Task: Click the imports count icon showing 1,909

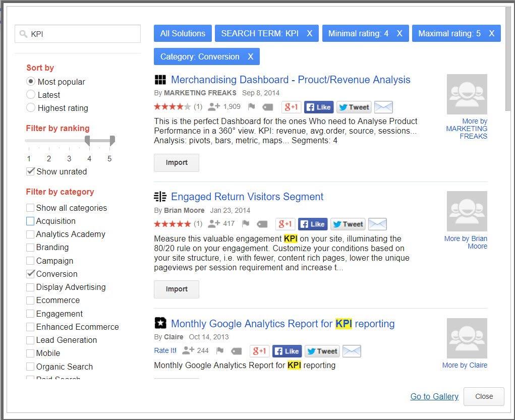Action: 214,106
